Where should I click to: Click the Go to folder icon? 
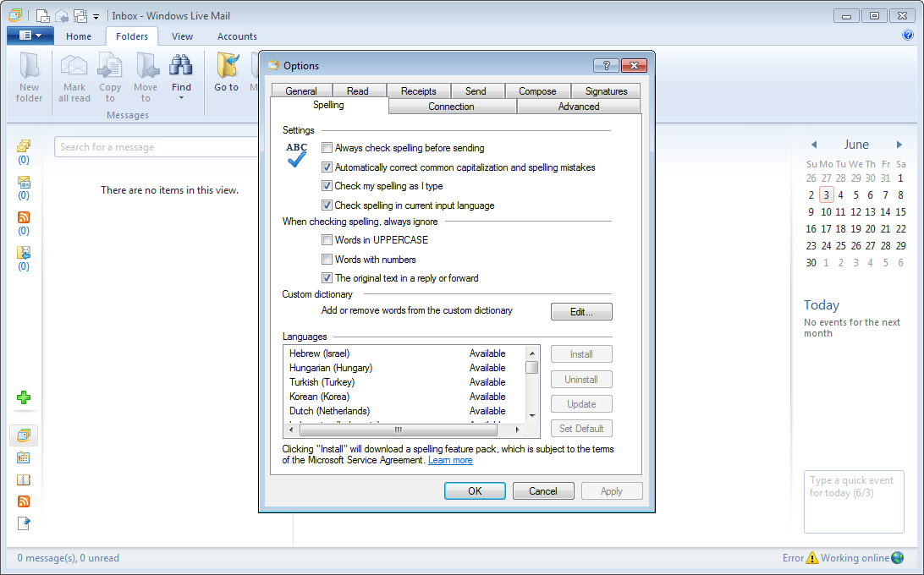(x=226, y=66)
